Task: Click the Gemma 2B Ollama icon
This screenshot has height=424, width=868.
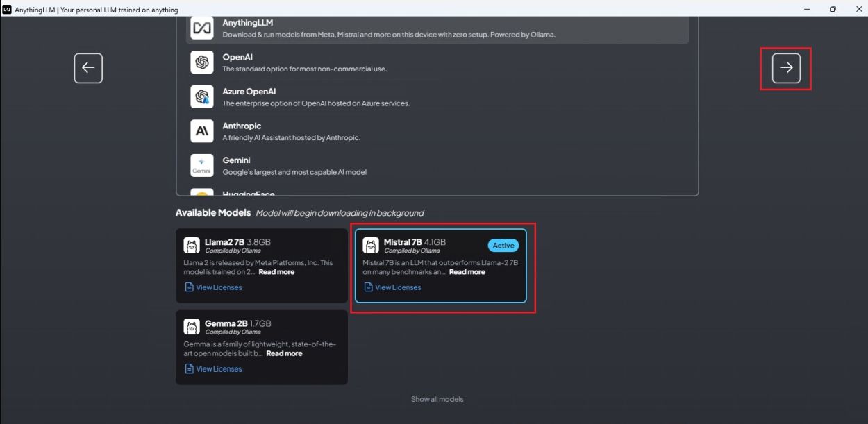Action: point(192,327)
